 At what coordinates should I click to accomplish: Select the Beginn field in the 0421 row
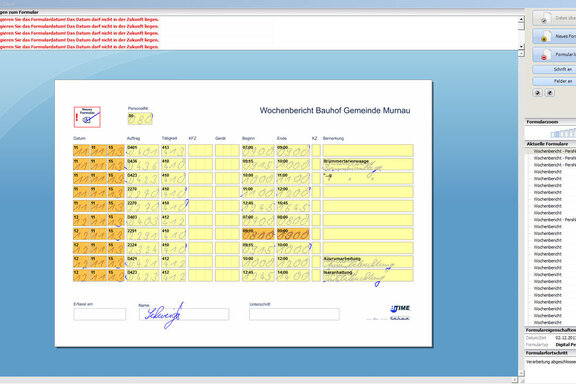[x=258, y=262]
